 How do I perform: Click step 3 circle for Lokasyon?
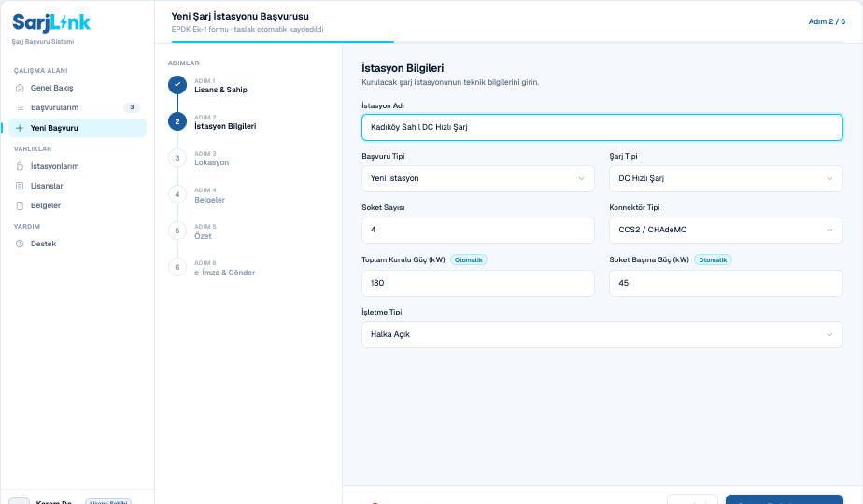[x=177, y=158]
